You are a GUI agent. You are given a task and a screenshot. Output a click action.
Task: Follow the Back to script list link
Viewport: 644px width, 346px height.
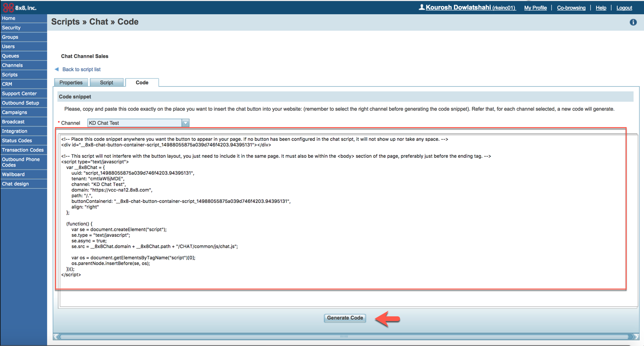(81, 69)
